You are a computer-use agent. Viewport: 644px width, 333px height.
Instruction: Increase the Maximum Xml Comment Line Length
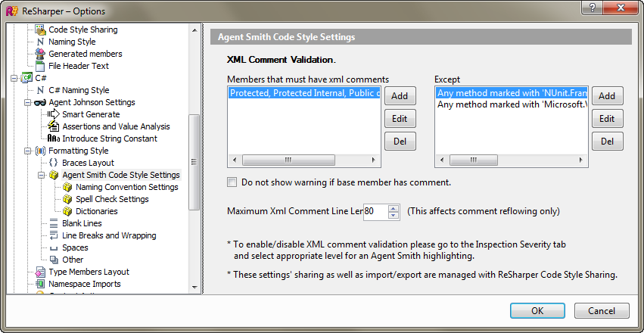click(x=394, y=208)
